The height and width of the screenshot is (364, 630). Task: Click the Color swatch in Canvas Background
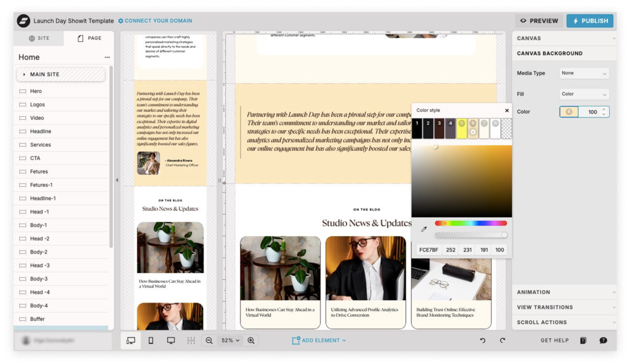569,112
